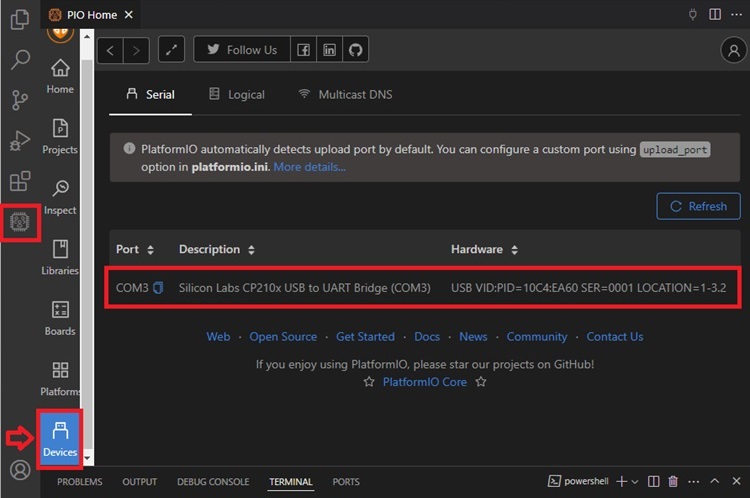The image size is (750, 498).
Task: Open Inspect in PIO sidebar
Action: coord(60,197)
